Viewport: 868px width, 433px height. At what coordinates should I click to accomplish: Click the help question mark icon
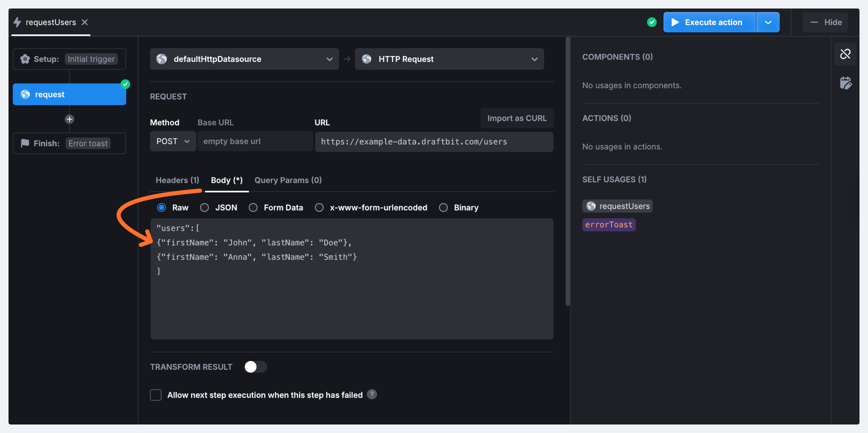372,394
